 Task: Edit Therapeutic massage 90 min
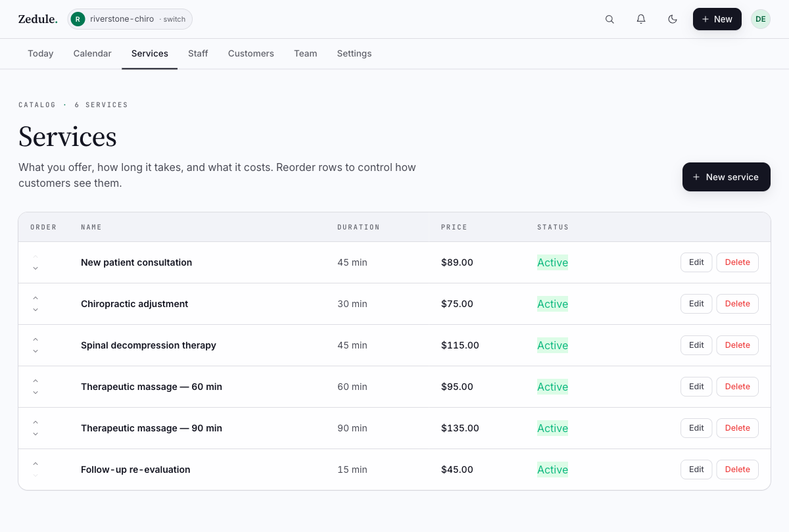pos(696,428)
